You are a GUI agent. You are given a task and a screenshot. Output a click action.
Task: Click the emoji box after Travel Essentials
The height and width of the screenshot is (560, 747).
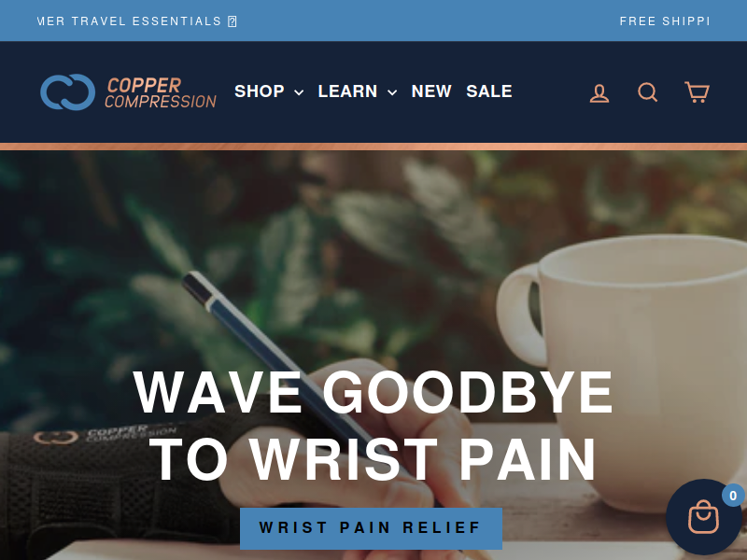tap(232, 21)
